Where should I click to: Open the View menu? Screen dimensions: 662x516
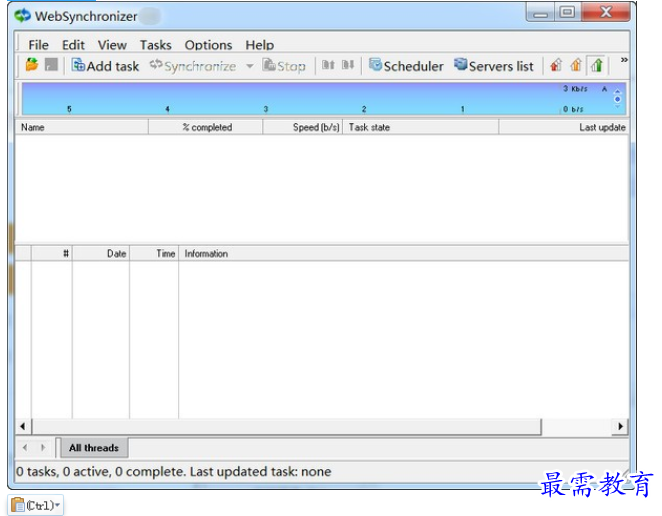click(x=112, y=45)
